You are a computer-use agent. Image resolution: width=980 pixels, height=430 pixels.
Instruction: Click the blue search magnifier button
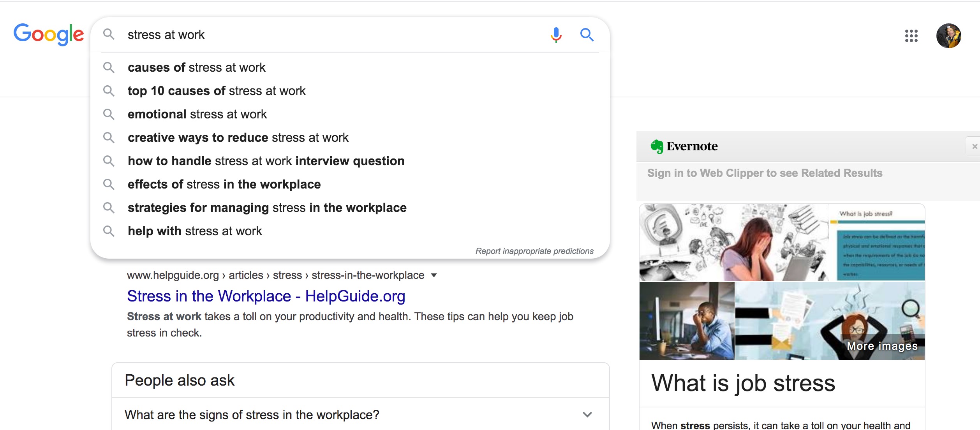click(x=587, y=35)
